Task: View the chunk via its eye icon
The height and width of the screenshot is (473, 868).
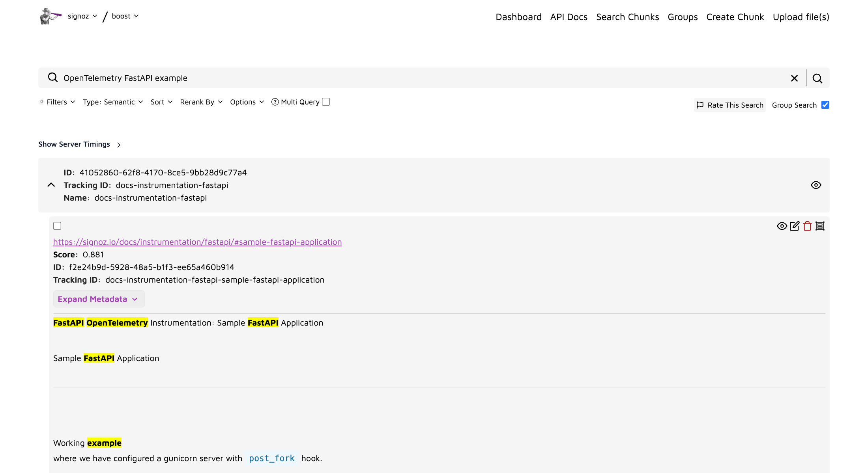Action: pos(782,226)
